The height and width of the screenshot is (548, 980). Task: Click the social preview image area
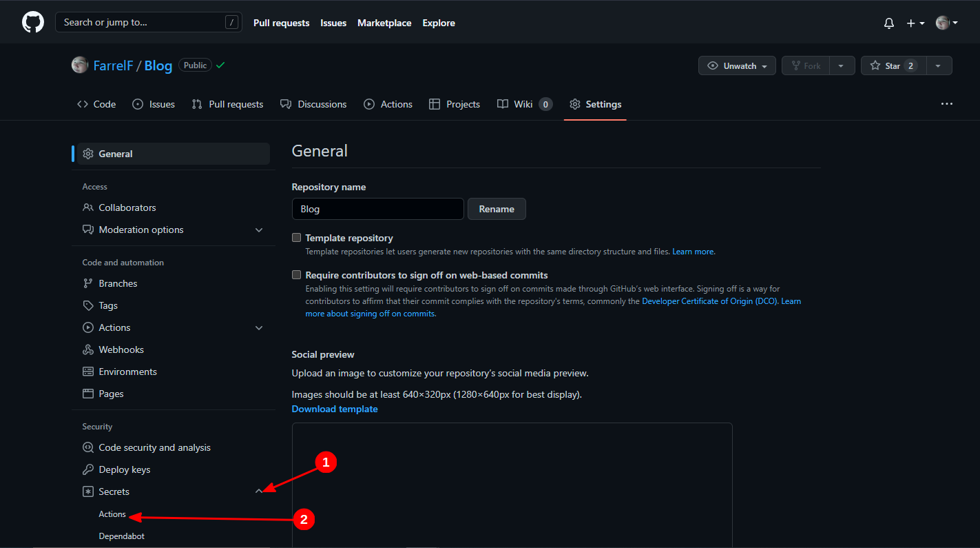pos(512,485)
